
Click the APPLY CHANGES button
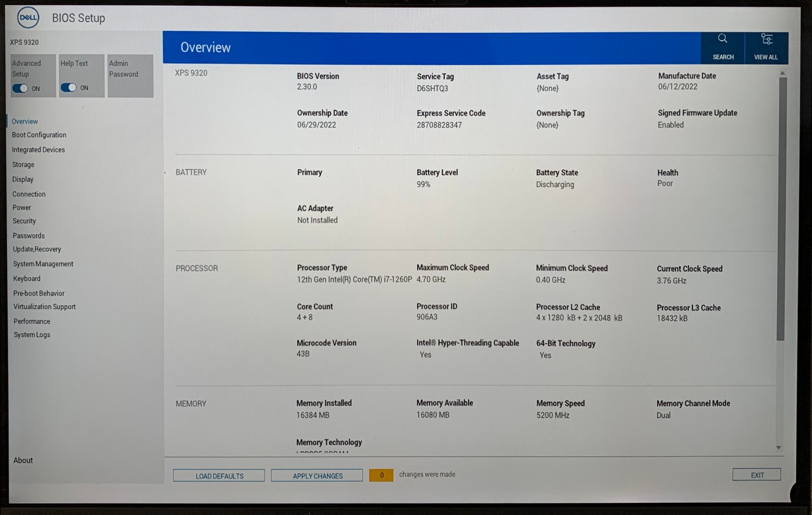coord(317,475)
